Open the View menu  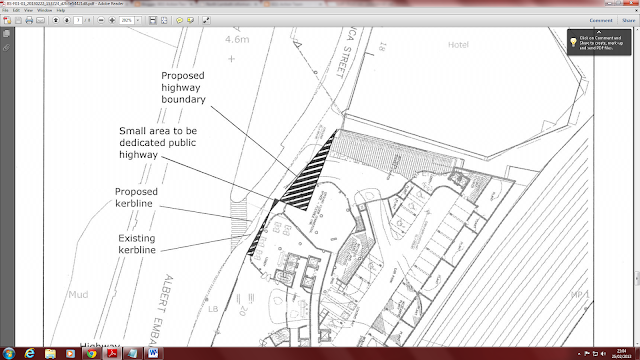(x=28, y=10)
